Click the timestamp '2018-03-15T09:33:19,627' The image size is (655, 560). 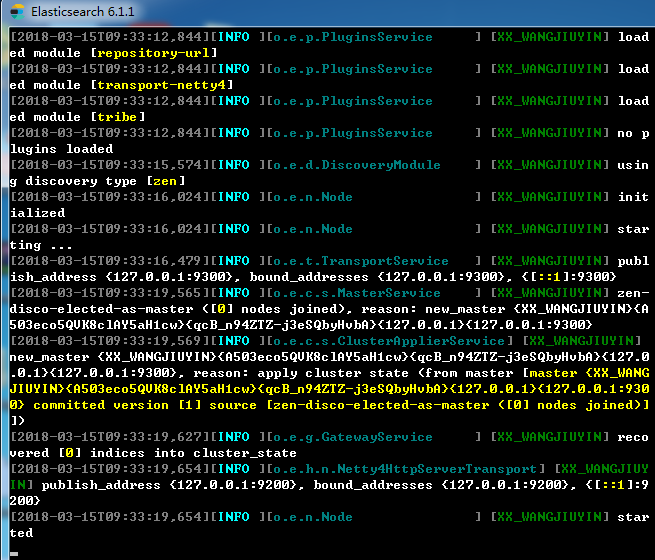pyautogui.click(x=109, y=437)
